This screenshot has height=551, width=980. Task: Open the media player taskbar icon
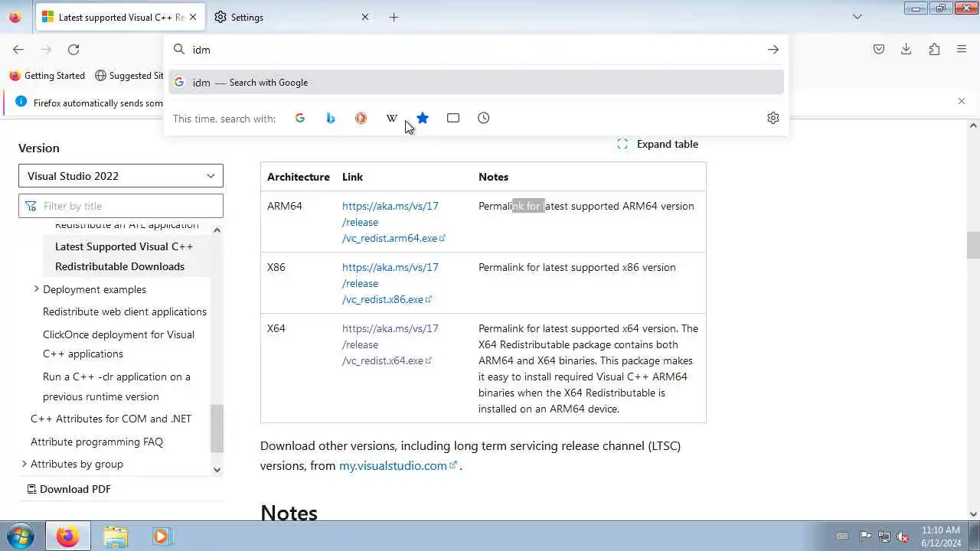coord(161,536)
